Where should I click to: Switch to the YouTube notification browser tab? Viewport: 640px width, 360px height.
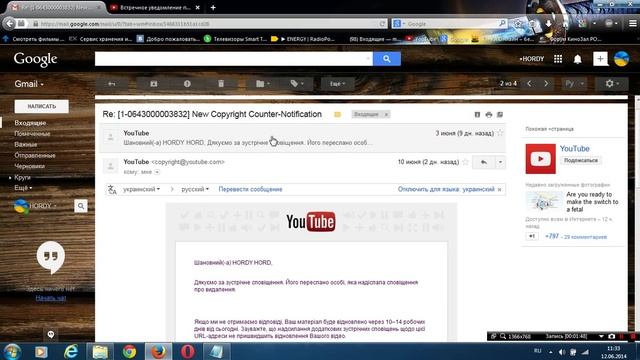(156, 7)
